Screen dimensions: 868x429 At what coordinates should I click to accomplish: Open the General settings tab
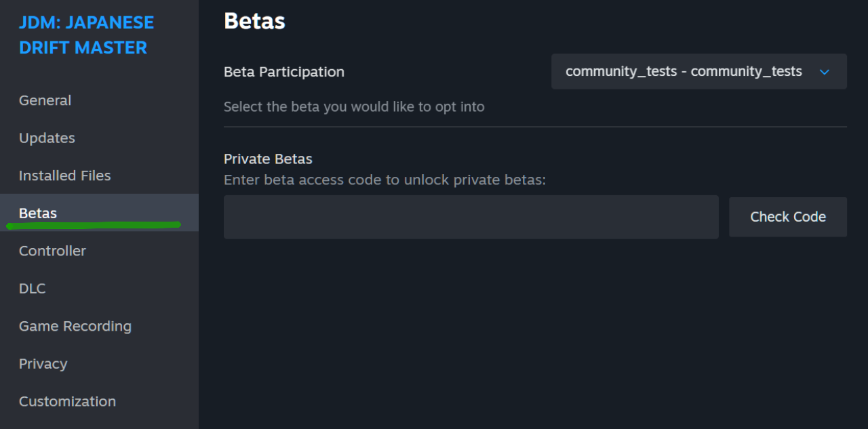(x=45, y=100)
